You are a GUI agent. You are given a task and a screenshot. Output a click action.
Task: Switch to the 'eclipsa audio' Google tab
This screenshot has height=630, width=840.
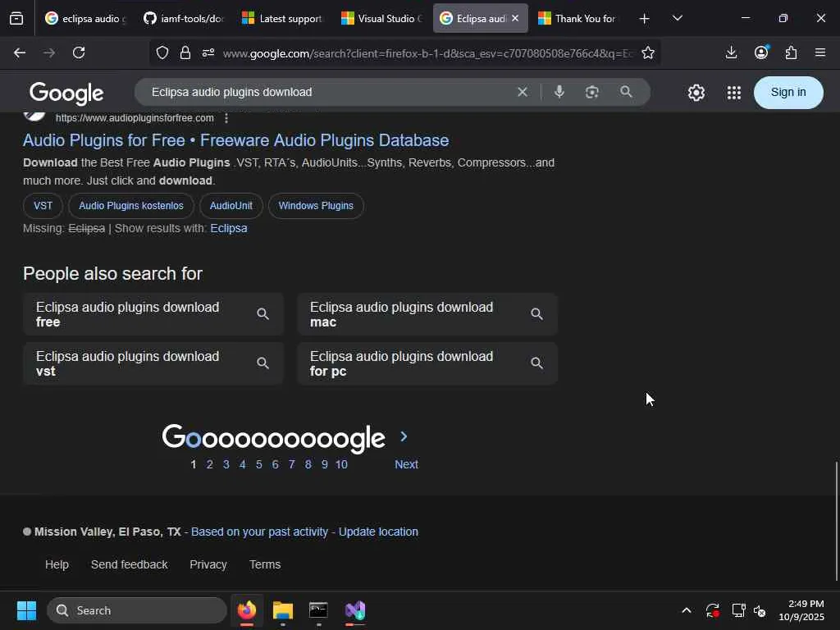[x=85, y=19]
